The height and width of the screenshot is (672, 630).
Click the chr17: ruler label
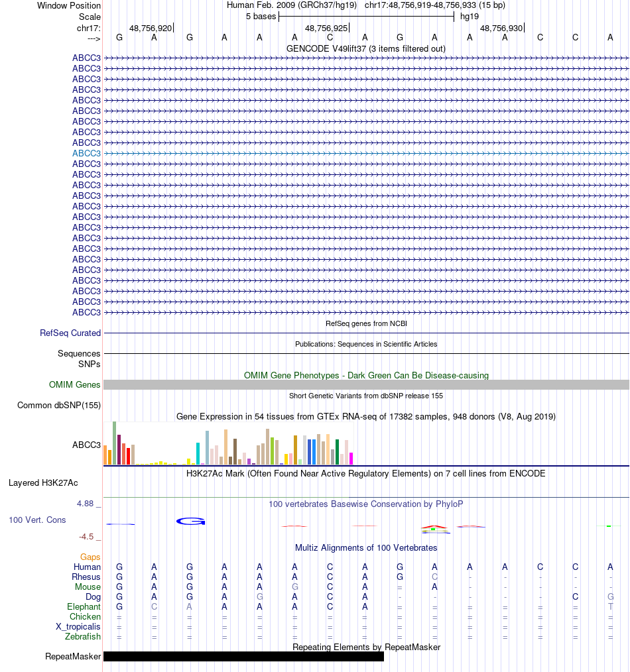pyautogui.click(x=88, y=28)
